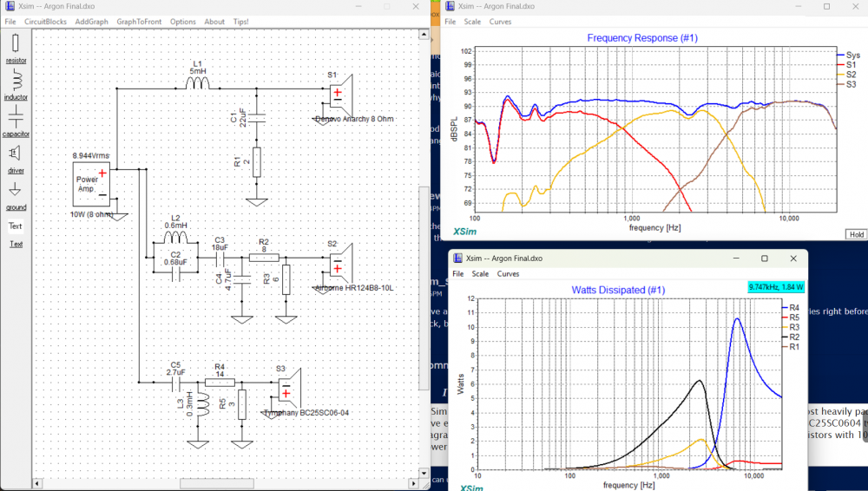This screenshot has width=868, height=491.
Task: Choose the driver speaker component tool
Action: click(x=16, y=157)
